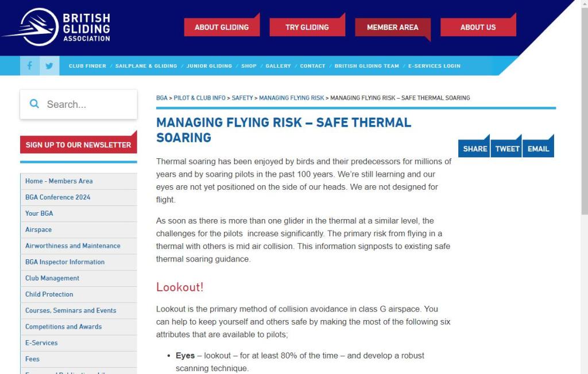588x374 pixels.
Task: Open the About Gliding menu
Action: (222, 27)
